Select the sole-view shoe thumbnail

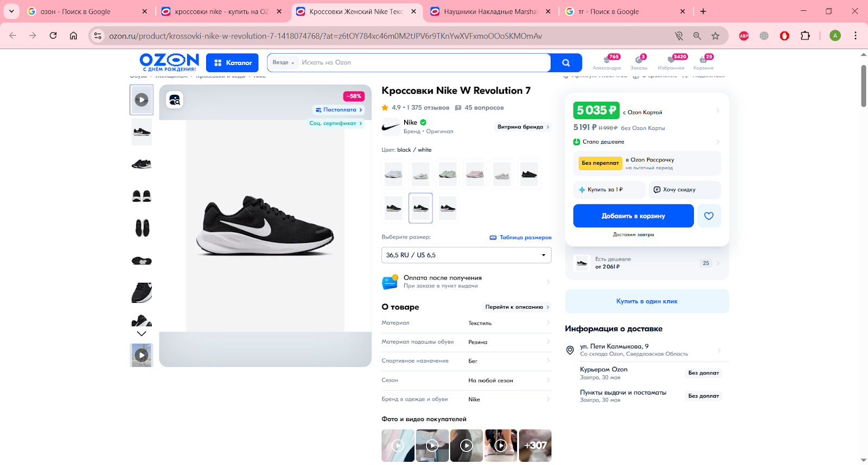[x=142, y=261]
